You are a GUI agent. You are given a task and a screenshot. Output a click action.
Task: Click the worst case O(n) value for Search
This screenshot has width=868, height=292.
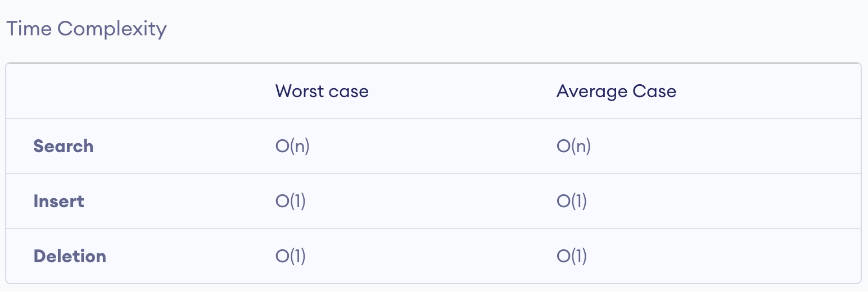click(x=292, y=146)
